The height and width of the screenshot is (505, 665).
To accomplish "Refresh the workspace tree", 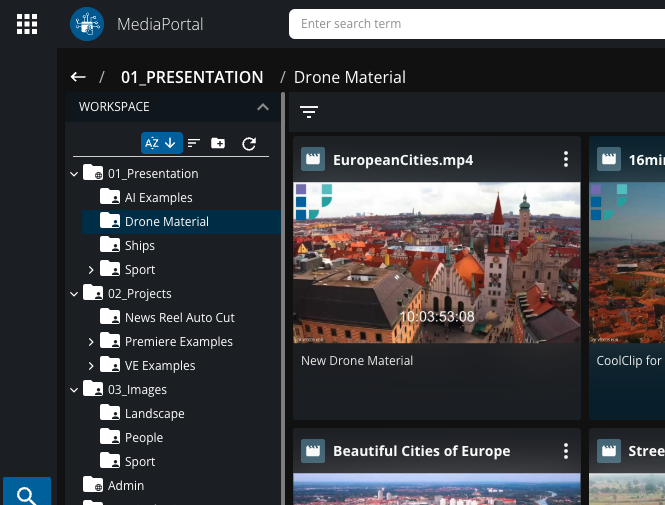I will [x=249, y=143].
